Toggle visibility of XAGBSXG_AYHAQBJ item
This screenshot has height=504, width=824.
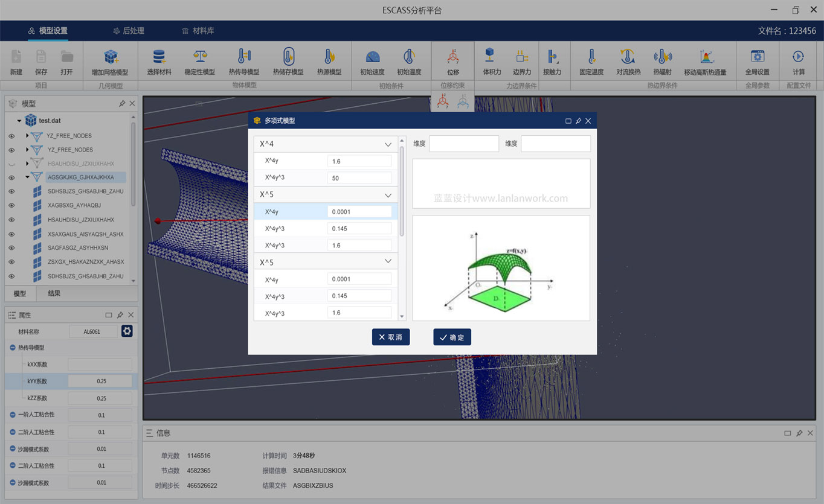pyautogui.click(x=11, y=206)
